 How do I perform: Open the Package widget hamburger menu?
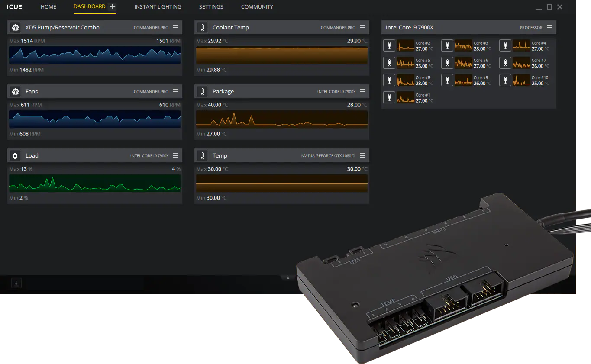pyautogui.click(x=363, y=91)
